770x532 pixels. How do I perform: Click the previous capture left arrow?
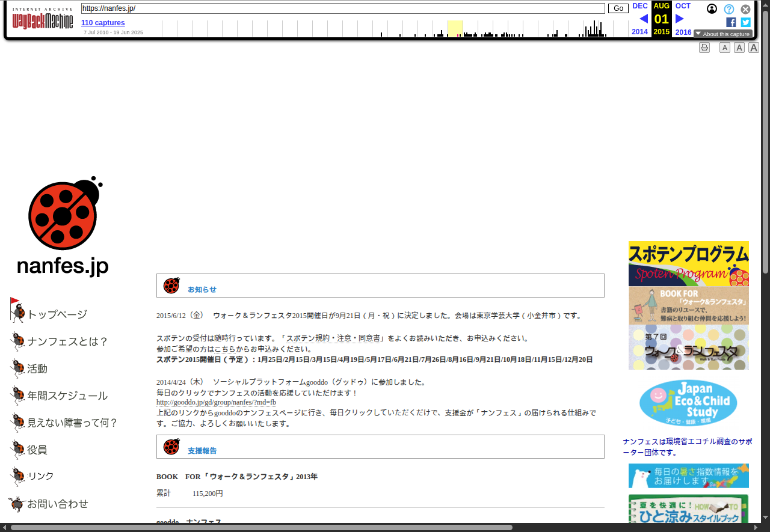point(644,19)
